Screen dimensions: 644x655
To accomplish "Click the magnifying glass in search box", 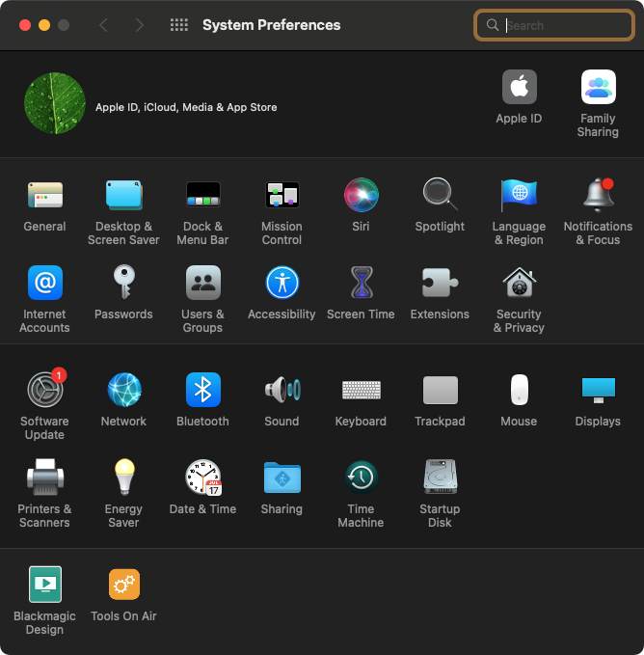I will tap(493, 25).
